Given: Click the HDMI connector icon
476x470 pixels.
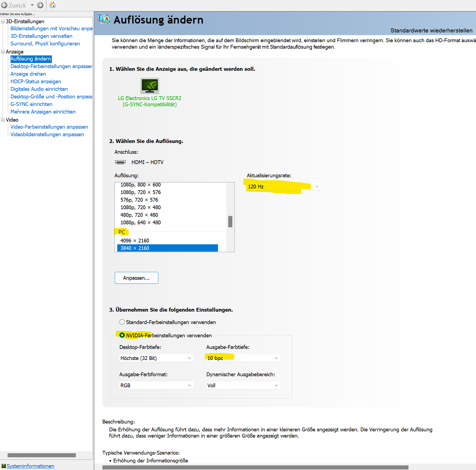Looking at the screenshot, I should point(120,162).
